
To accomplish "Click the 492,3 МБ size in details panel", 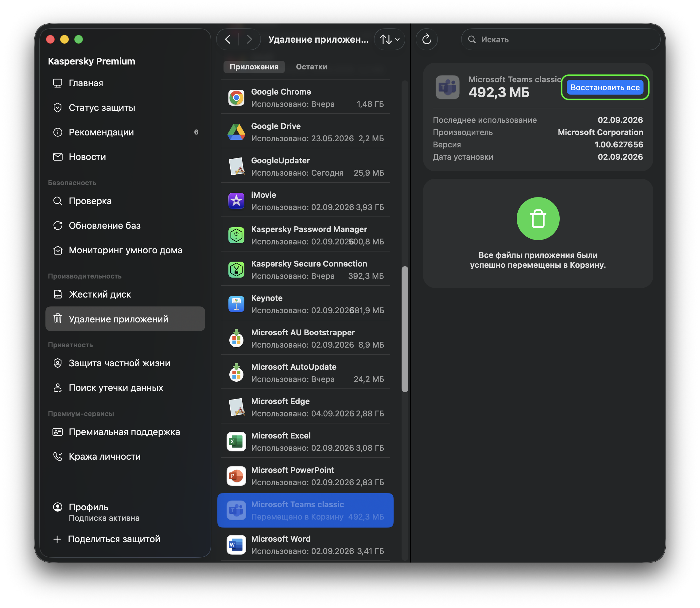I will 499,92.
